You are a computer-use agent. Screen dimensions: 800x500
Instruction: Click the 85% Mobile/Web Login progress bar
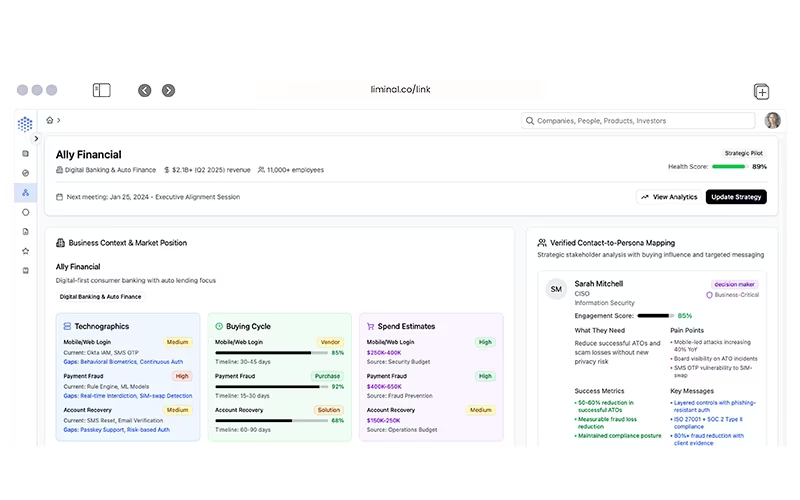pos(271,353)
